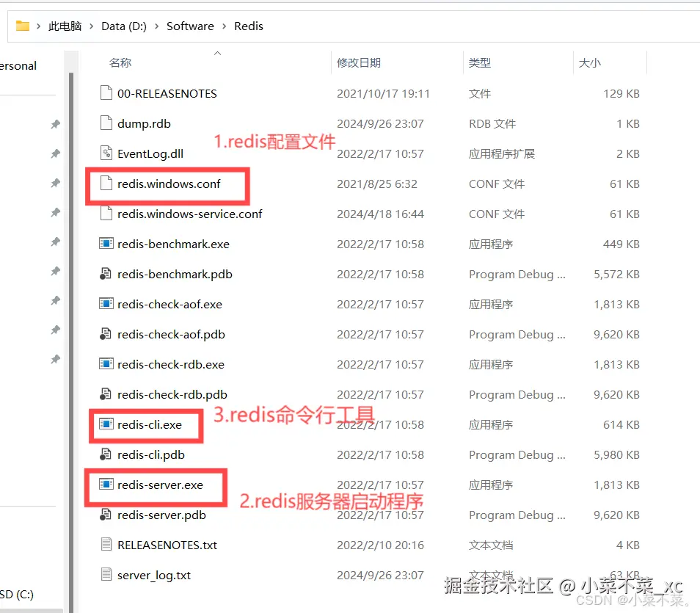Click the redis-check-rdb.exe application icon
700x613 pixels.
pos(106,363)
